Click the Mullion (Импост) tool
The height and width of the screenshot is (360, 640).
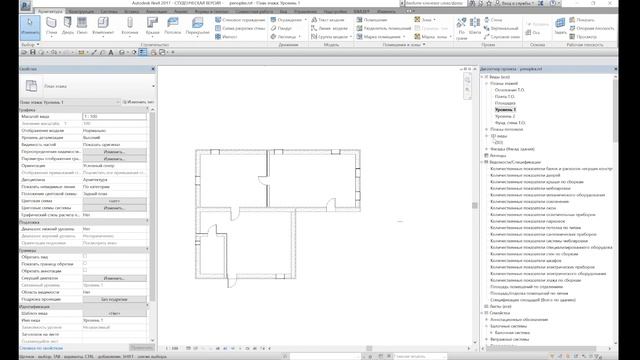click(226, 37)
